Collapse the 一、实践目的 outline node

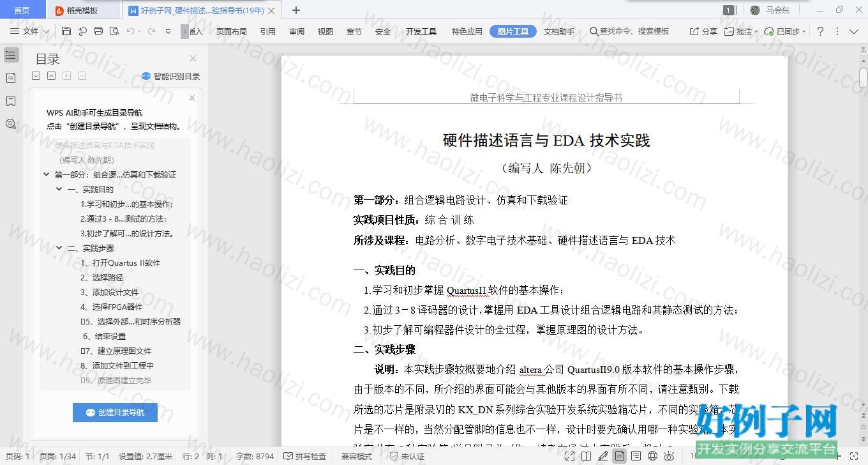59,189
